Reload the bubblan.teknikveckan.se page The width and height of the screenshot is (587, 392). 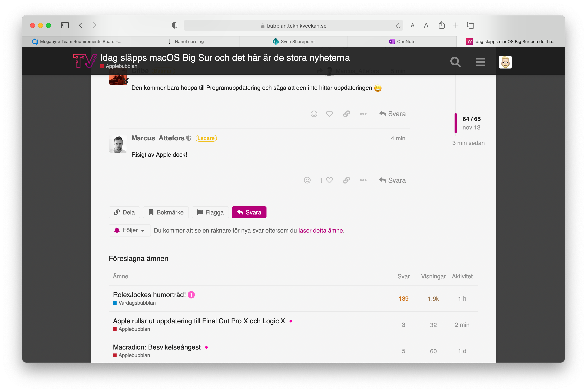point(398,25)
